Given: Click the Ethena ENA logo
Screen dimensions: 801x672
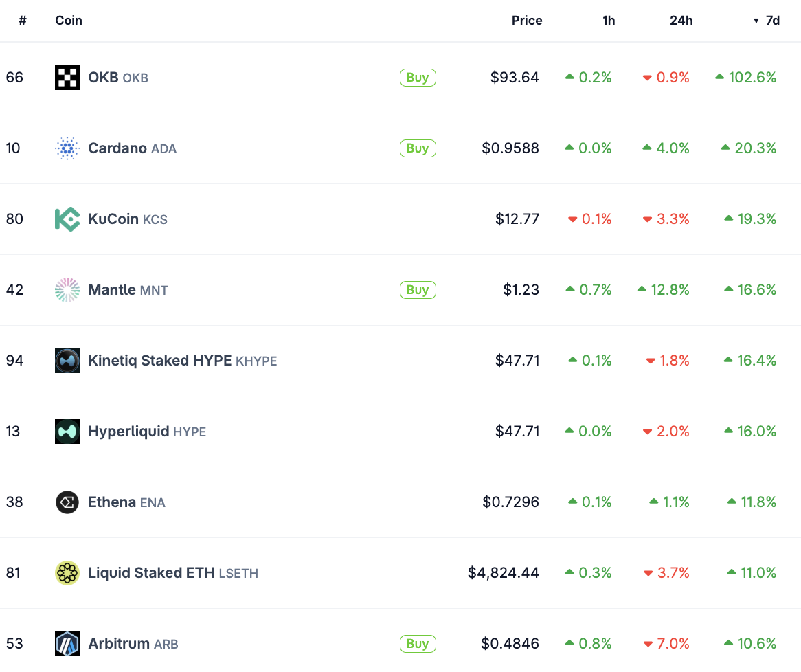Looking at the screenshot, I should click(67, 502).
